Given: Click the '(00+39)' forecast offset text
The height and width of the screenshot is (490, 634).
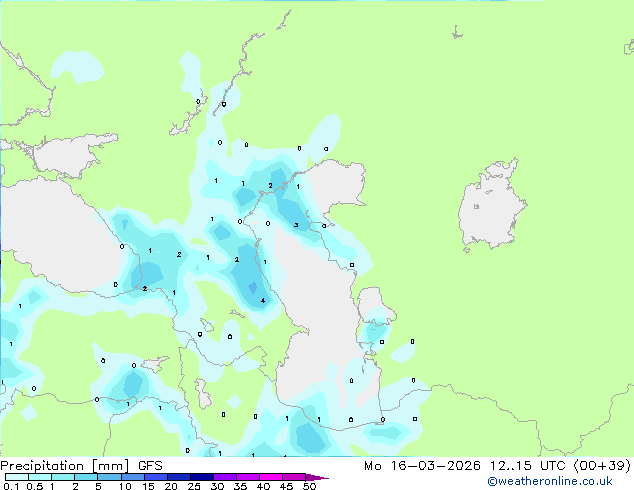Looking at the screenshot, I should pyautogui.click(x=602, y=466).
